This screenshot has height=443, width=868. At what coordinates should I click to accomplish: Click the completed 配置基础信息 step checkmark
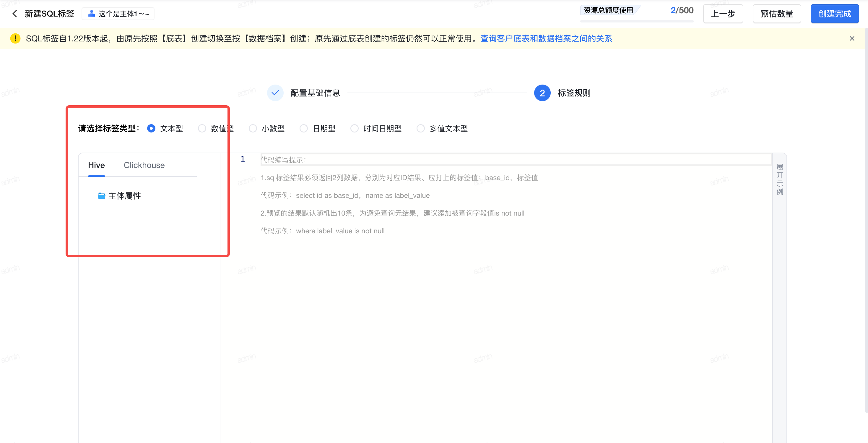click(x=275, y=93)
